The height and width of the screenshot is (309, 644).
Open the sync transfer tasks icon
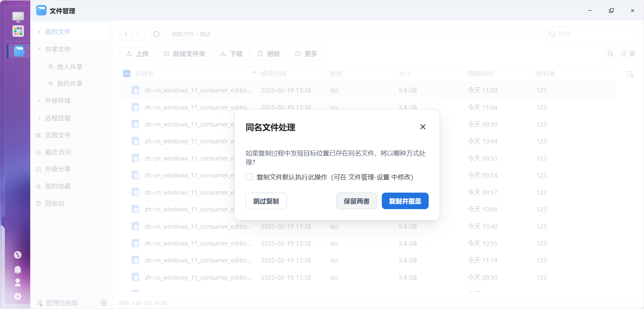(x=18, y=255)
